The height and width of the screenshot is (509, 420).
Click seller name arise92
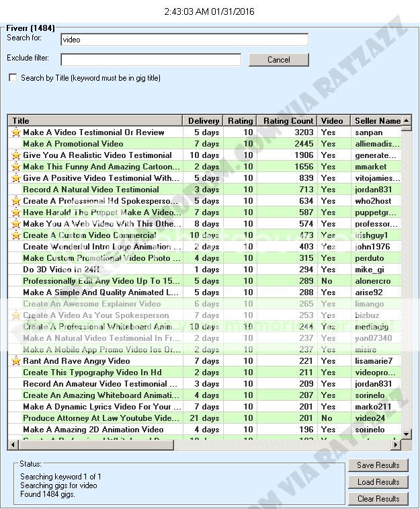369,292
